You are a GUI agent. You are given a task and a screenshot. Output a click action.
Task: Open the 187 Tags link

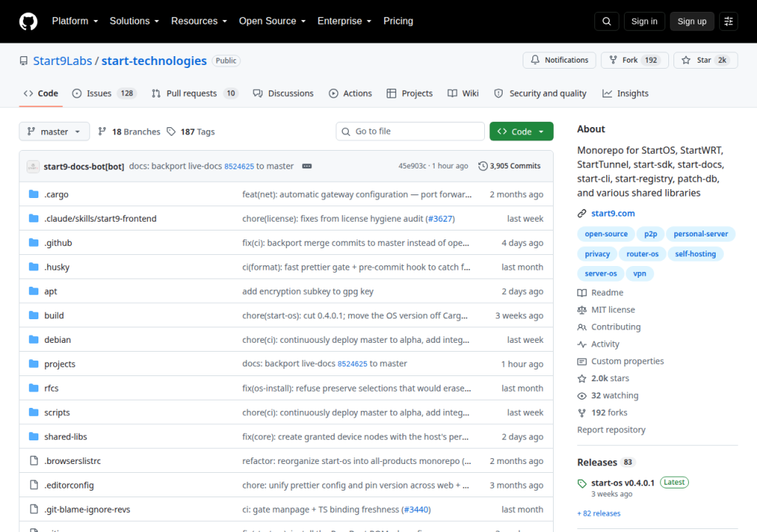click(x=191, y=132)
